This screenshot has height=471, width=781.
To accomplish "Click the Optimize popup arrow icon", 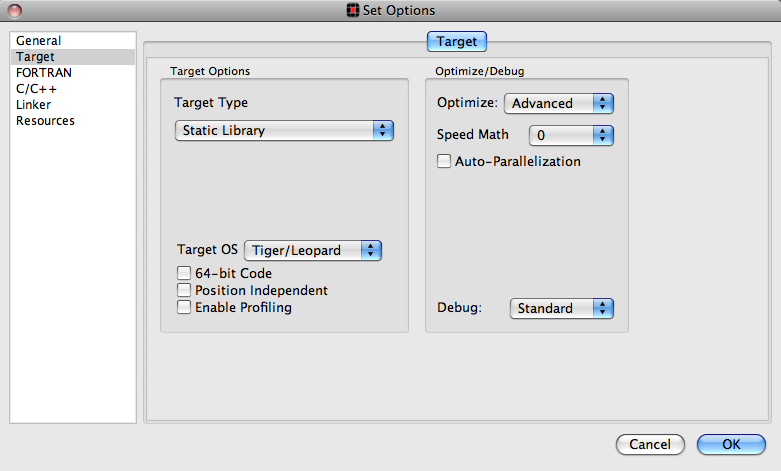I will click(603, 103).
